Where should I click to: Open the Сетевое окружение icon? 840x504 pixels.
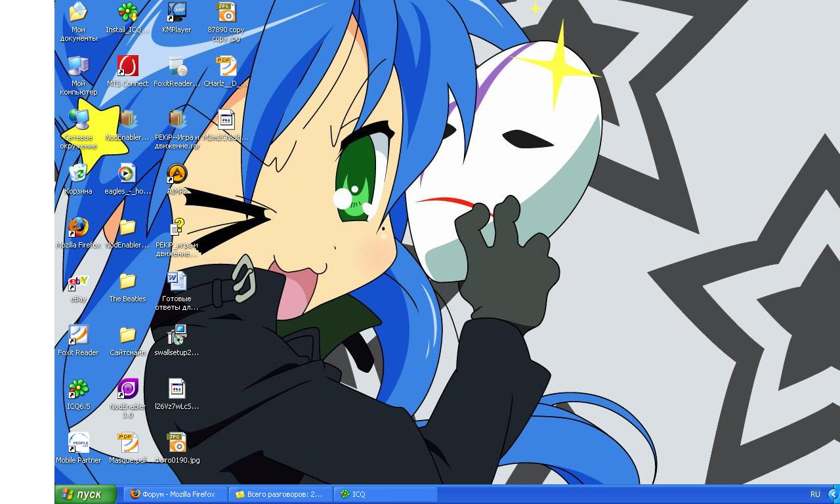pos(78,119)
